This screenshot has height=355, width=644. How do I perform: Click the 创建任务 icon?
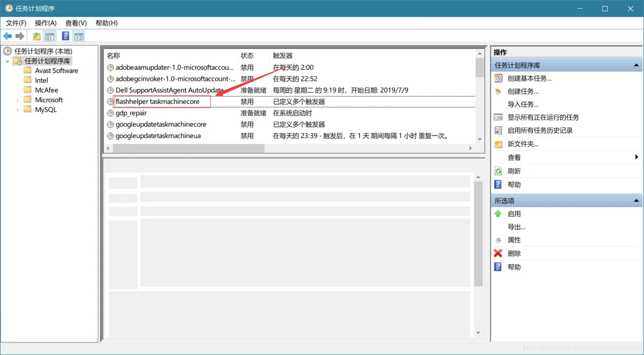coord(498,91)
